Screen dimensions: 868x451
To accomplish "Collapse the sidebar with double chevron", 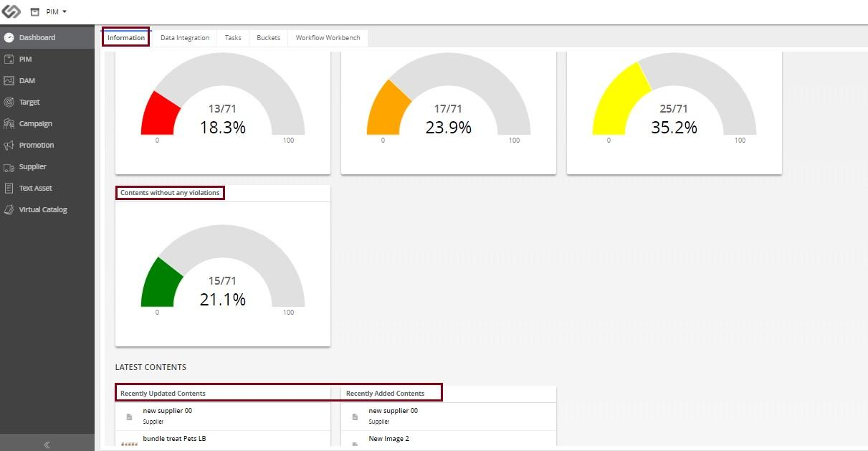I will [47, 445].
